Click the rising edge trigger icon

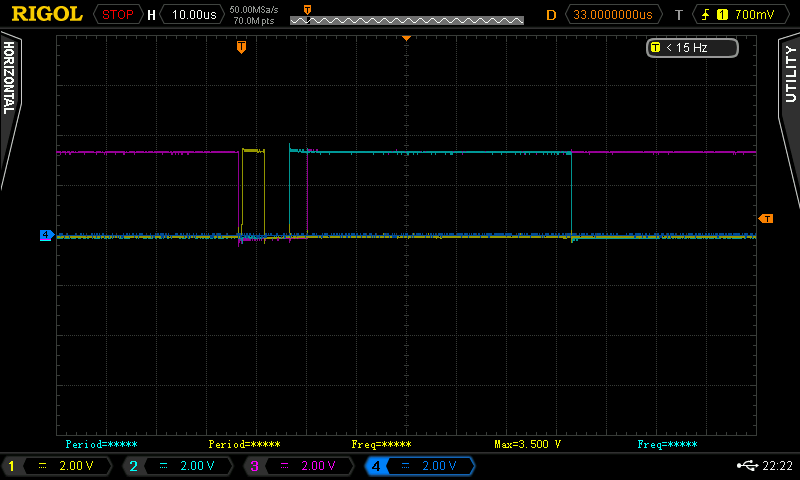click(x=706, y=14)
